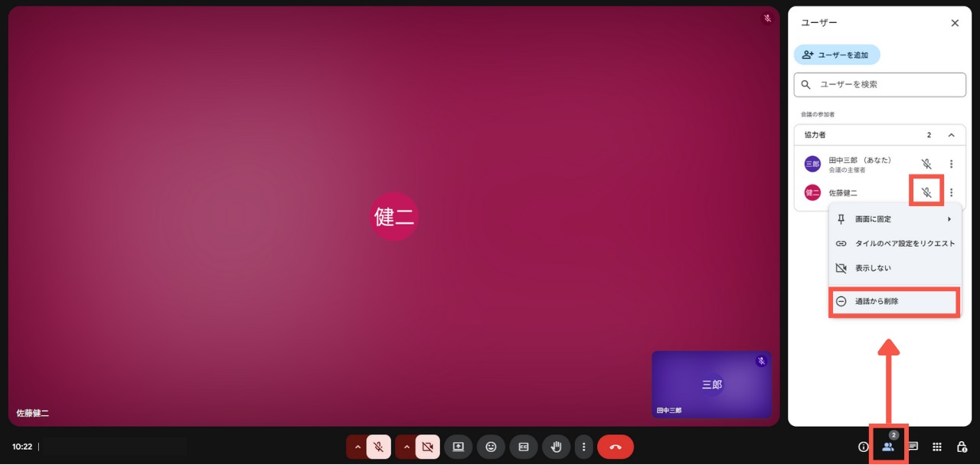Open host controls lock icon
This screenshot has height=465, width=980.
tap(962, 447)
